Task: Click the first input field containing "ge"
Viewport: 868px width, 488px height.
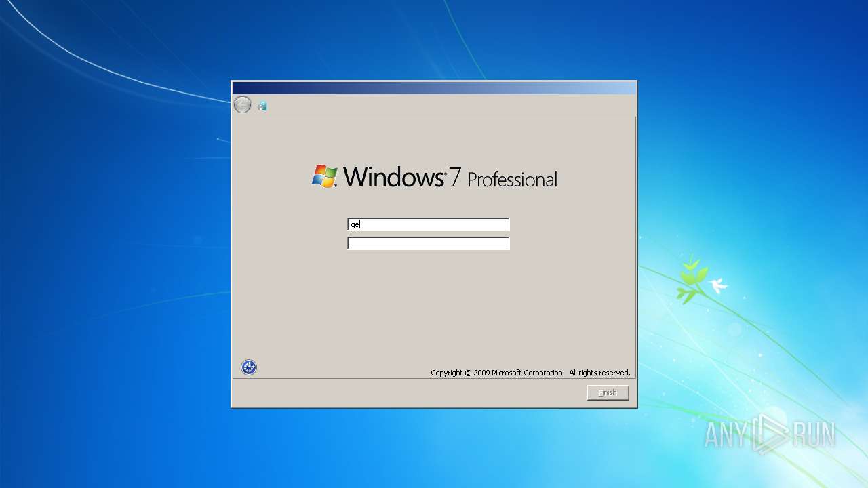Action: tap(428, 224)
